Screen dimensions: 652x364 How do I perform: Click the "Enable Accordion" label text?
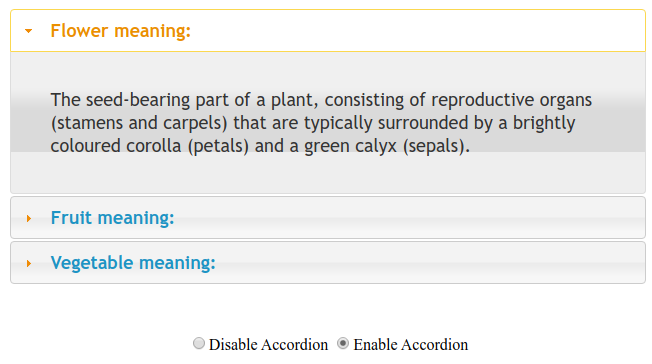[x=410, y=345]
